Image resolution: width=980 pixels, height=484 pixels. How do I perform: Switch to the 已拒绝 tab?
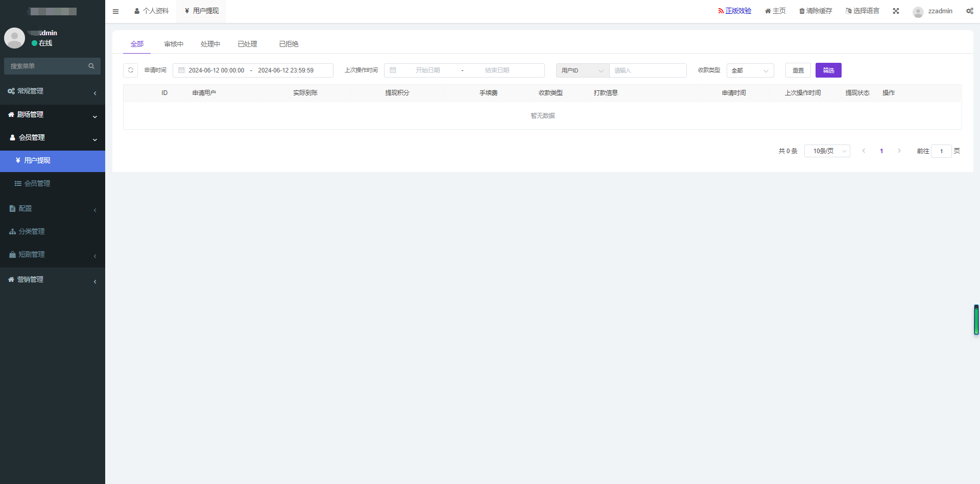pyautogui.click(x=289, y=44)
